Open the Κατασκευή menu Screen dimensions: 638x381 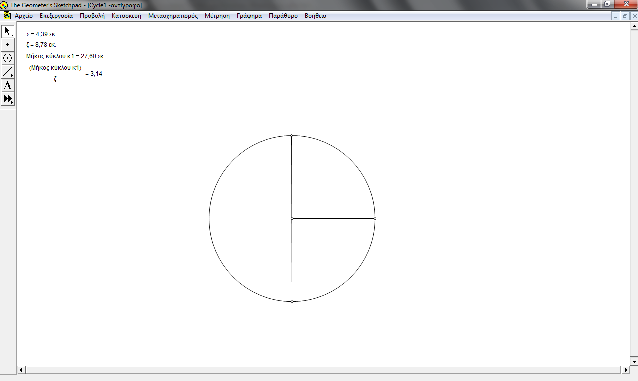(x=126, y=16)
